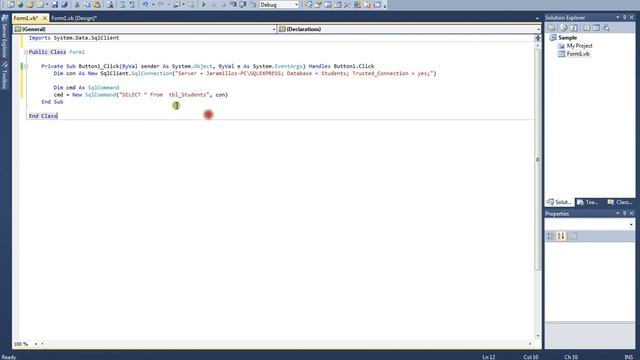Image resolution: width=640 pixels, height=360 pixels.
Task: Open the 100 % zoom dropdown
Action: pos(36,344)
